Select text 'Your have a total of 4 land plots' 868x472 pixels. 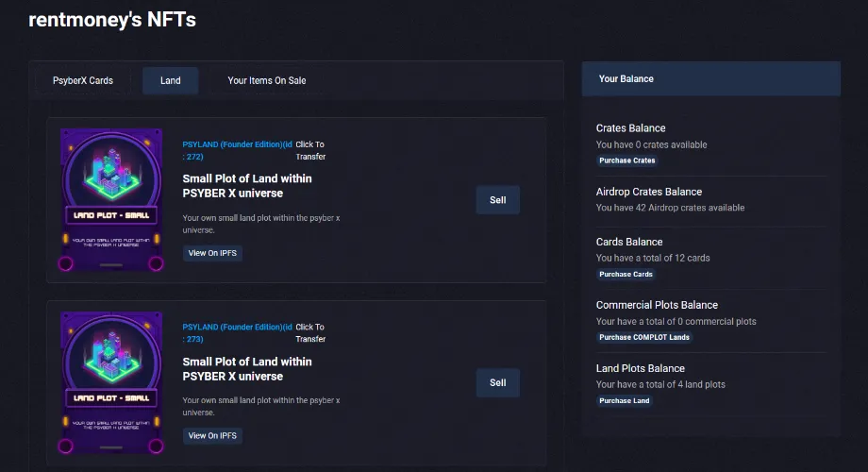(x=660, y=384)
